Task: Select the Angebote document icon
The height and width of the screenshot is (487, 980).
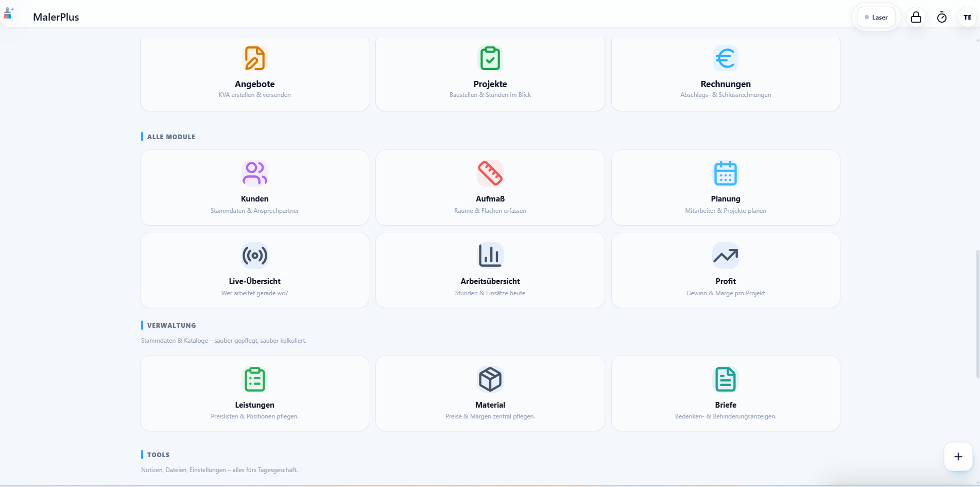Action: click(254, 58)
